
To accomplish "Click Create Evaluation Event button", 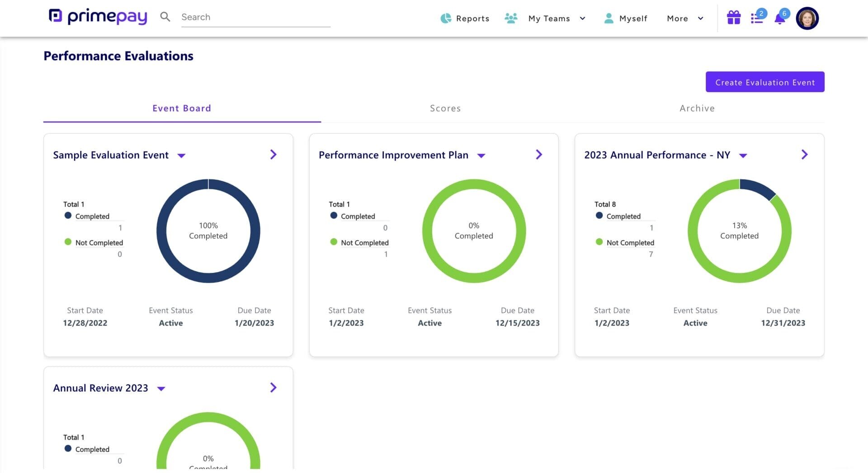I will [765, 82].
